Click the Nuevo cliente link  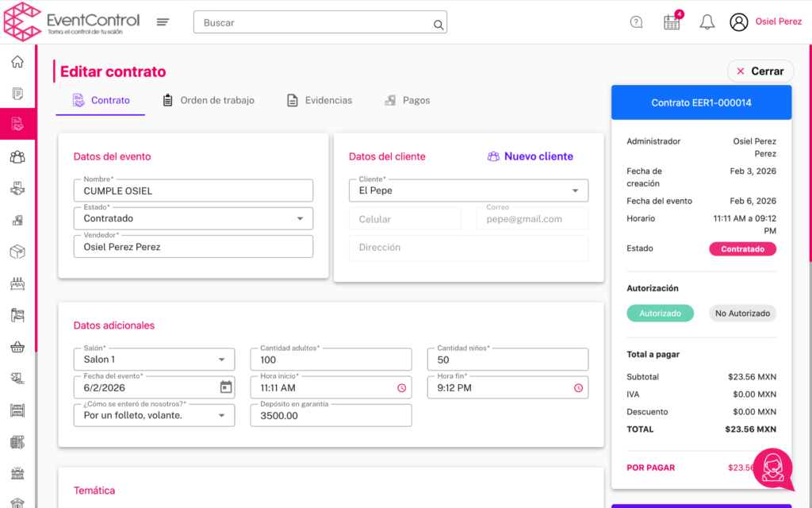530,156
